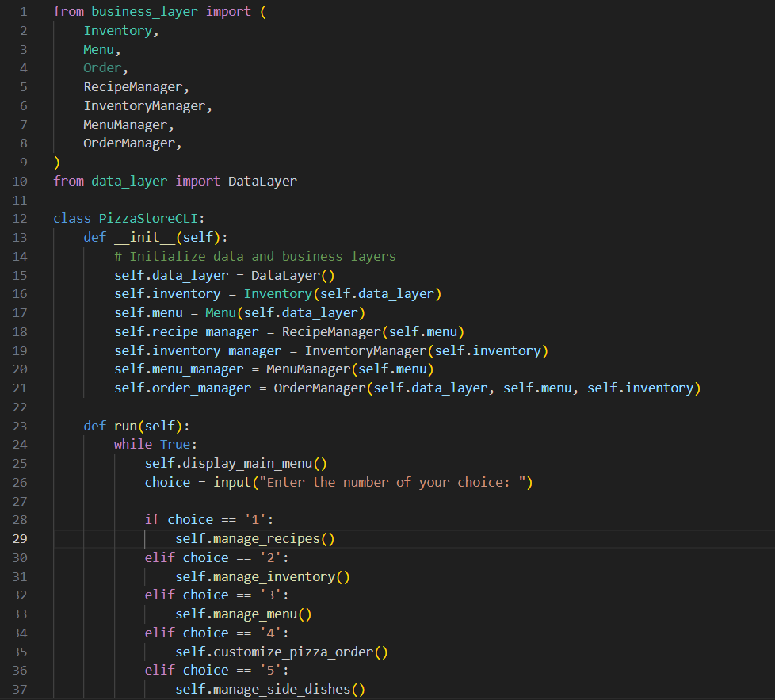Click 'OrderManager,' in the import list
This screenshot has height=700, width=775.
click(x=132, y=143)
